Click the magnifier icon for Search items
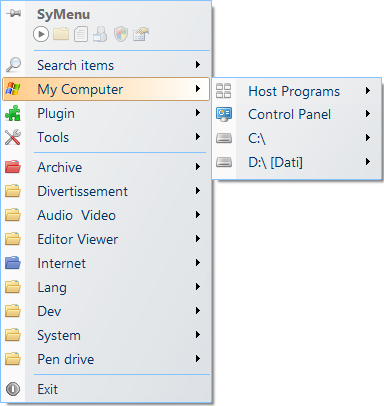The width and height of the screenshot is (384, 406). [x=13, y=65]
